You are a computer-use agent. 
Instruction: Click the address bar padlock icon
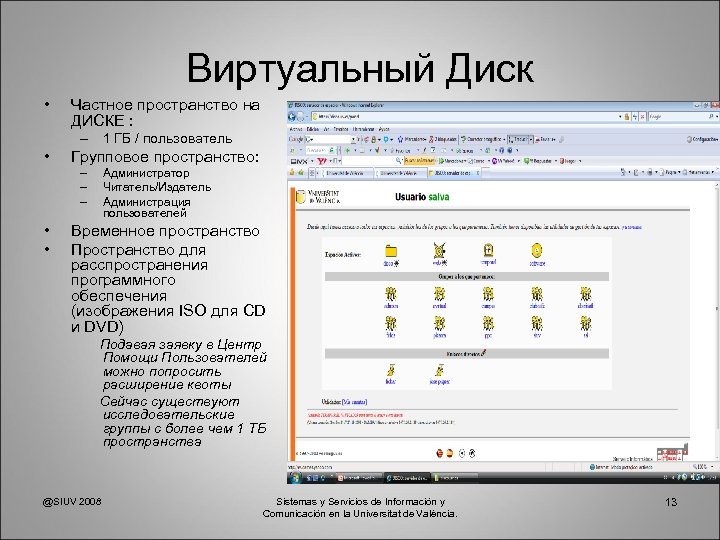point(627,117)
